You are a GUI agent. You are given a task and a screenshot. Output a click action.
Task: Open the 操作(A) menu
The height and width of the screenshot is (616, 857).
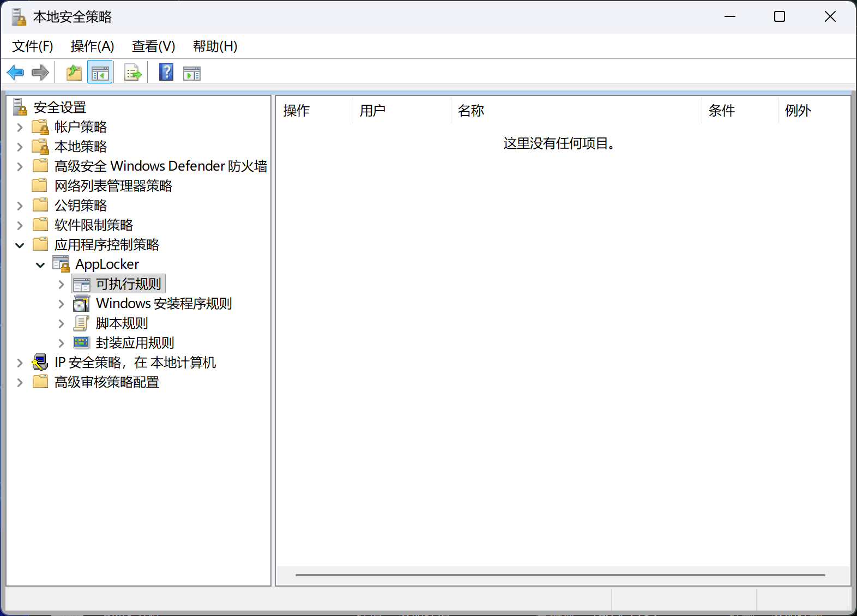[92, 46]
